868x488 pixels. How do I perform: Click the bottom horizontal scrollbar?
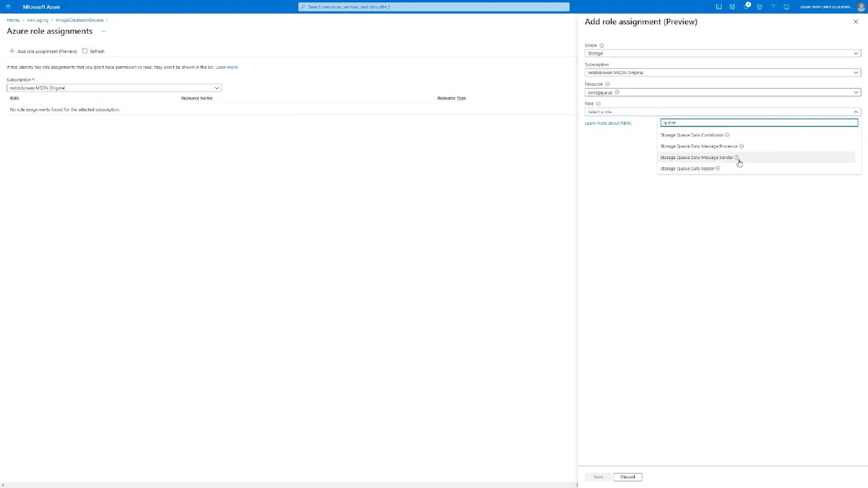(289, 485)
